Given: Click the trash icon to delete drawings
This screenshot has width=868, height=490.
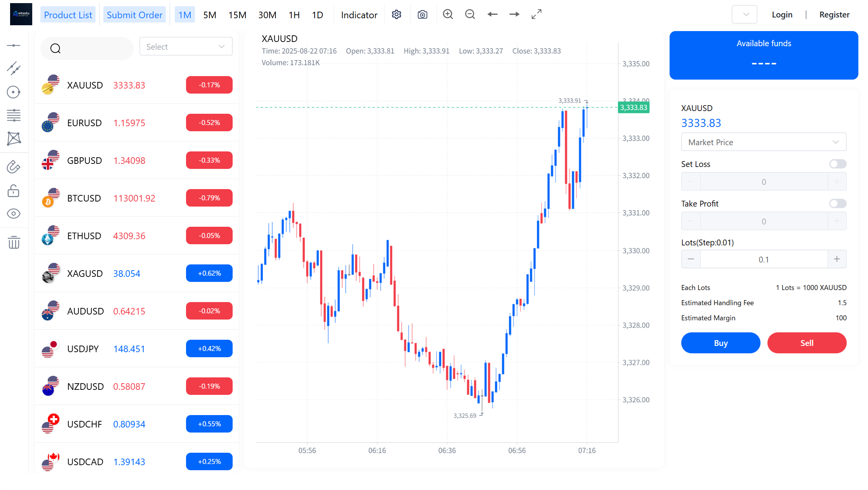Looking at the screenshot, I should click(14, 242).
